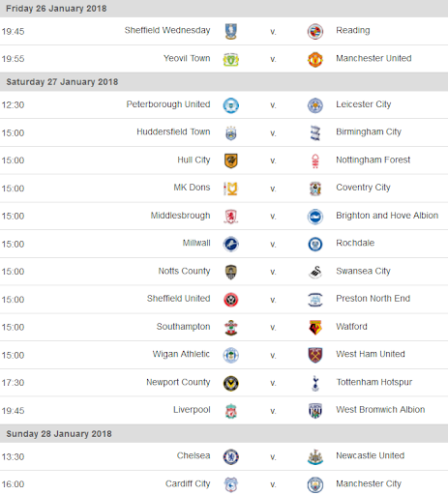Click the West Ham United crest
The width and height of the screenshot is (448, 495).
pos(315,355)
